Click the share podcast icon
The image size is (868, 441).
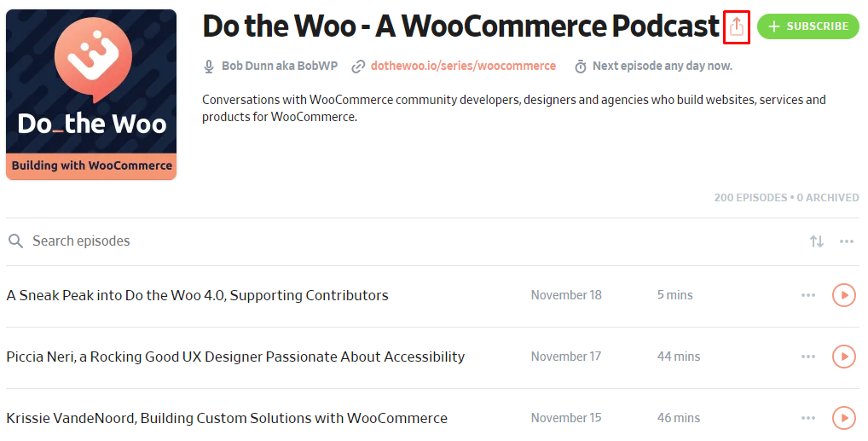[737, 27]
